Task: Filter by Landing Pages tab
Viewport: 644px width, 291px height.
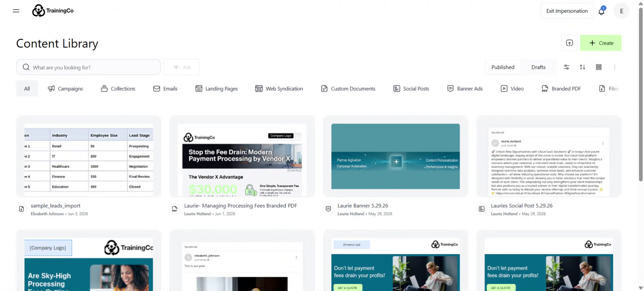Action: 217,89
